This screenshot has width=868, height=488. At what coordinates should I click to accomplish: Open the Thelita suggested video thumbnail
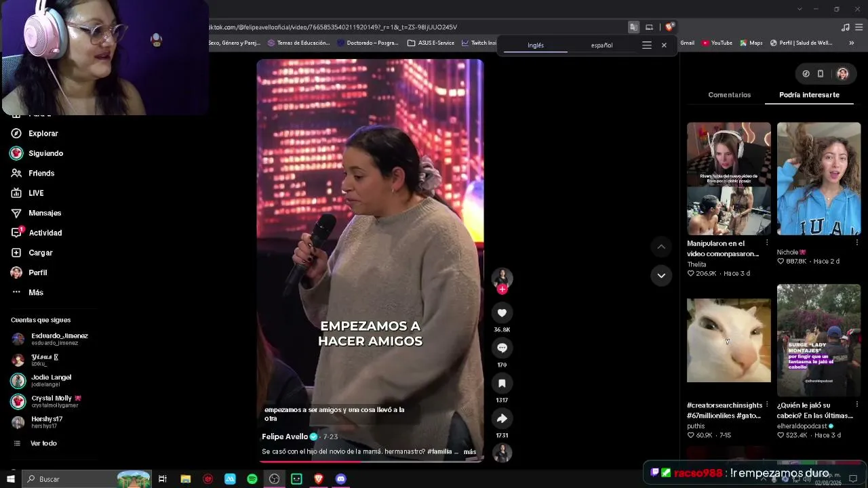[x=729, y=179]
